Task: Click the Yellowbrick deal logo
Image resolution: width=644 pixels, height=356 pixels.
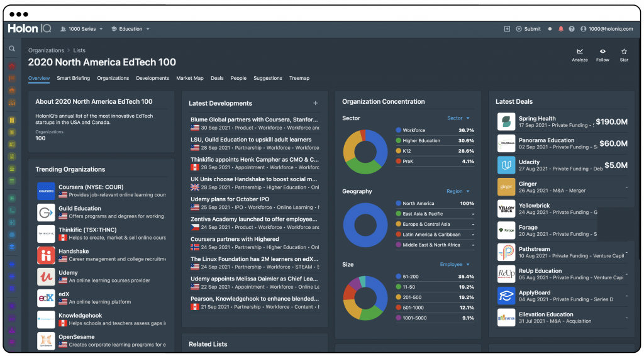Action: (506, 209)
